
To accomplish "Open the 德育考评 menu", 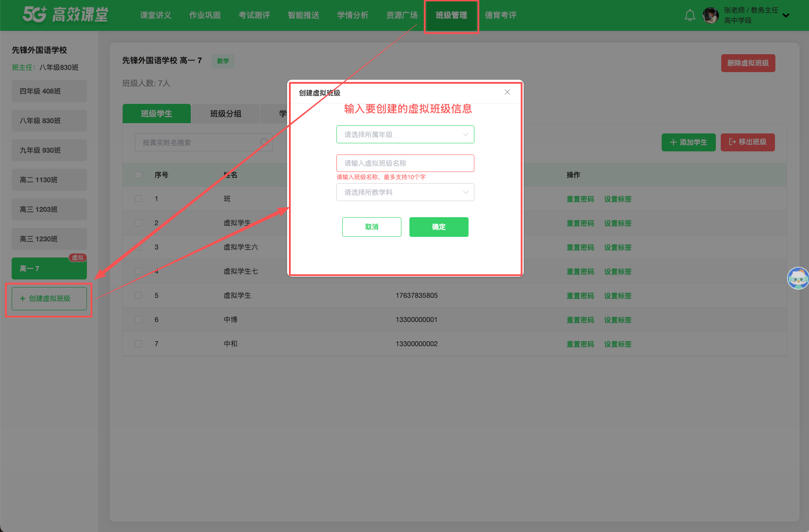I will [x=500, y=15].
